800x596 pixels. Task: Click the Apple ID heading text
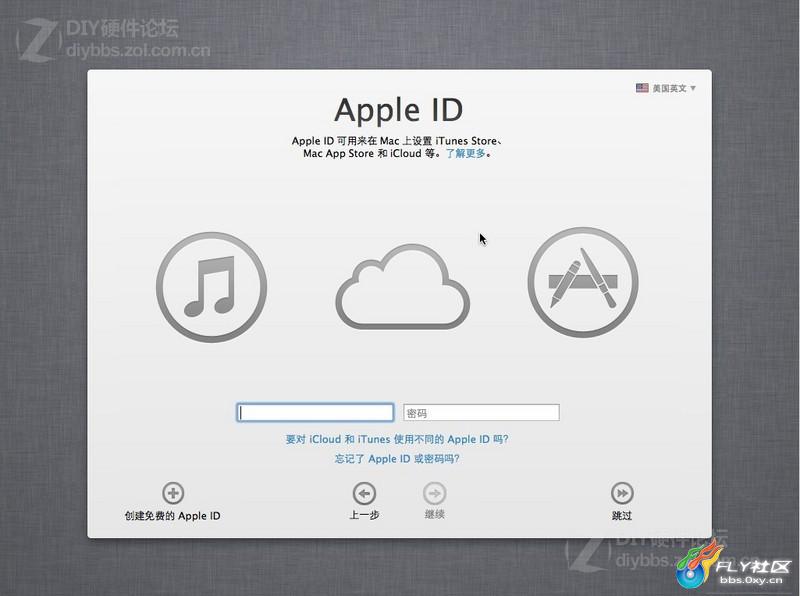pyautogui.click(x=398, y=110)
